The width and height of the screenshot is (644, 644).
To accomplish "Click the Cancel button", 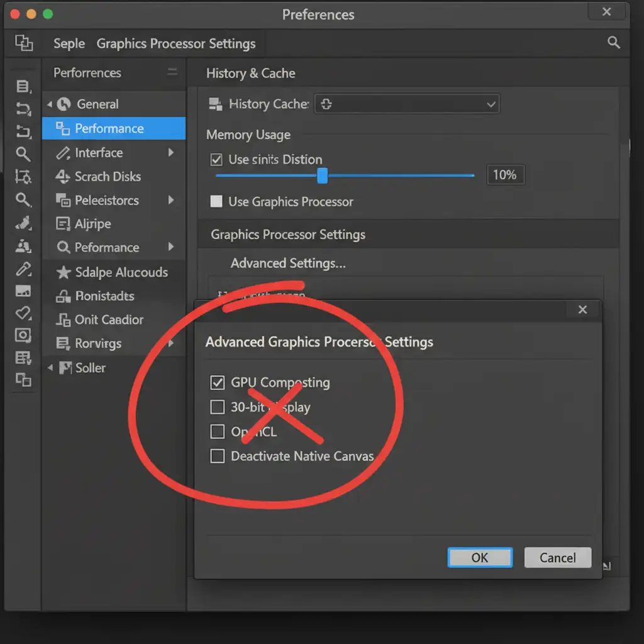I will point(557,558).
